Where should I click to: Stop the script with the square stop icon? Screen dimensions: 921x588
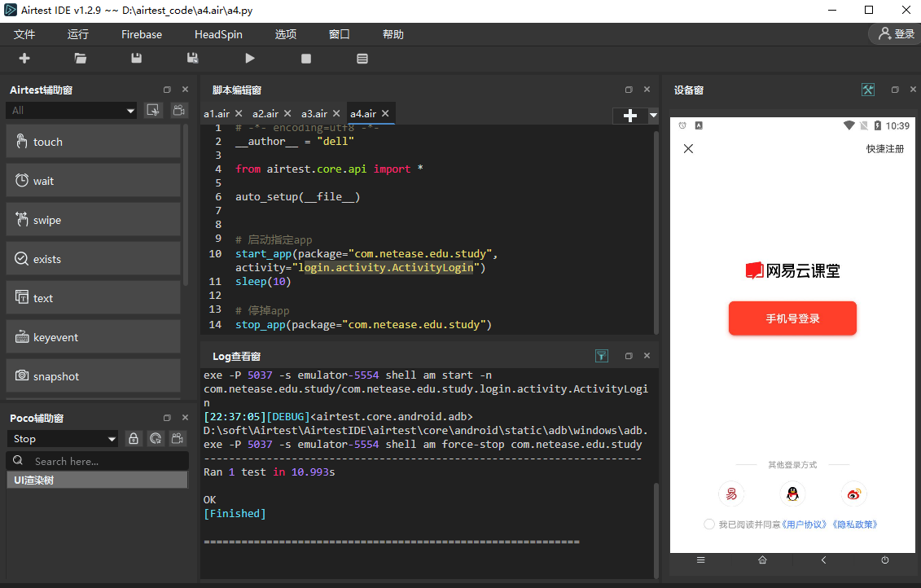306,58
